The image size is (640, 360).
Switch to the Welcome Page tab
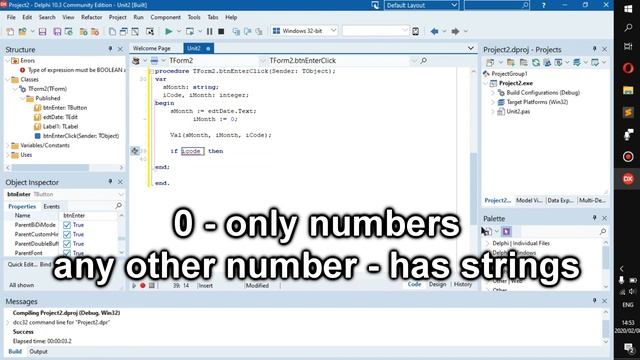[152, 48]
